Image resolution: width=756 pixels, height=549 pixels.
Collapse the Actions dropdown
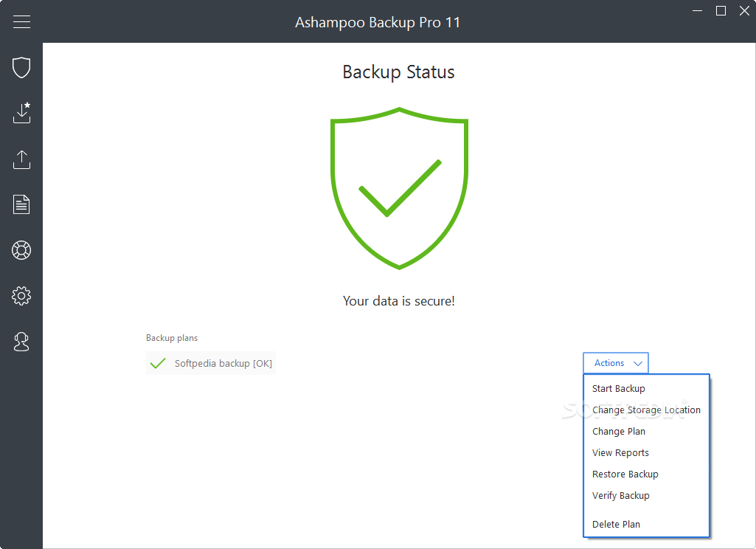click(616, 363)
